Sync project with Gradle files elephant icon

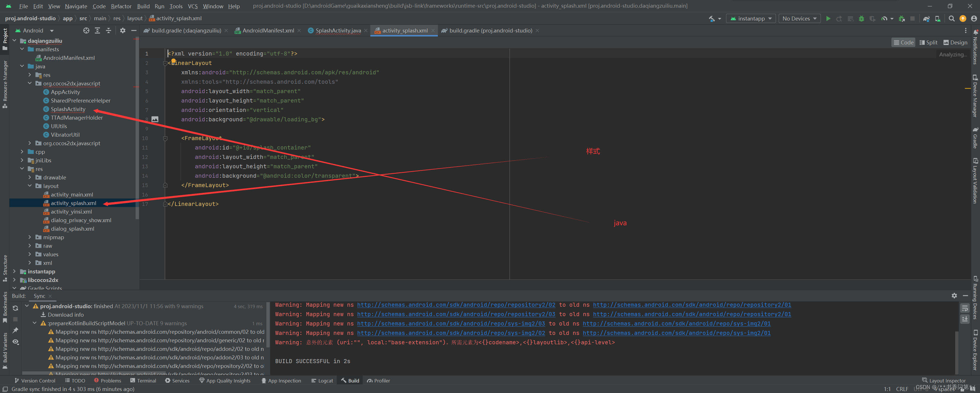click(926, 18)
